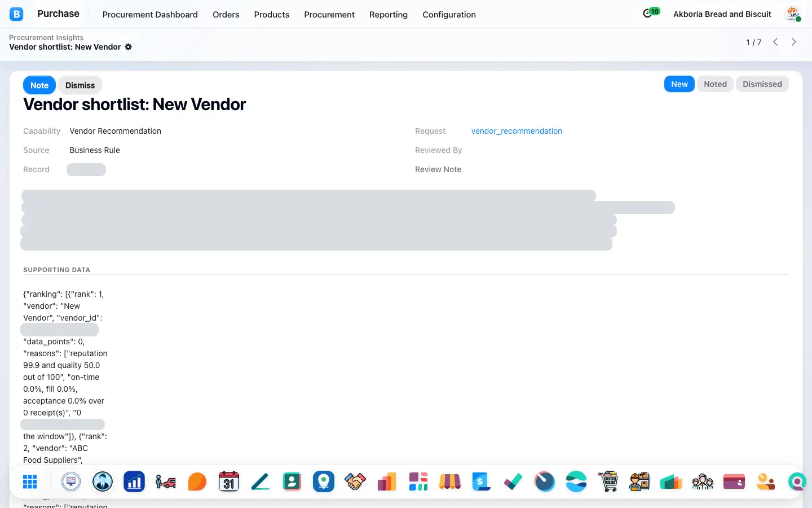Image resolution: width=812 pixels, height=508 pixels.
Task: Click the Note button
Action: 39,85
